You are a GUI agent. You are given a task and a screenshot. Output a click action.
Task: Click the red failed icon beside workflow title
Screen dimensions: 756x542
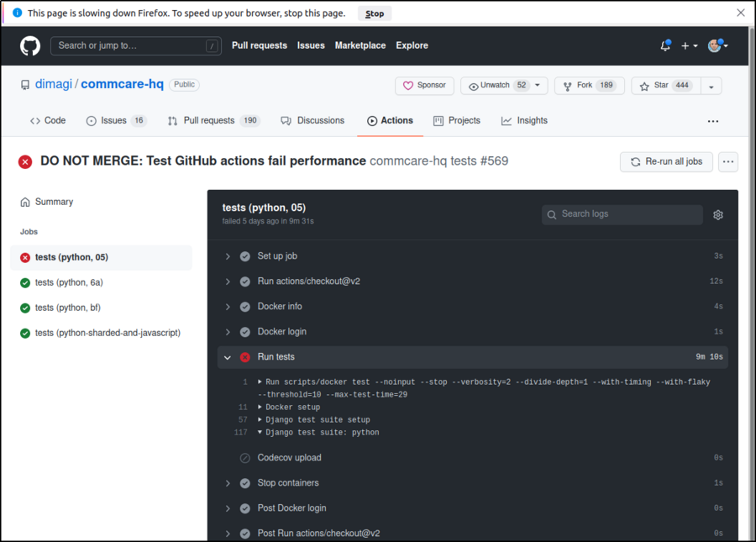click(x=25, y=161)
